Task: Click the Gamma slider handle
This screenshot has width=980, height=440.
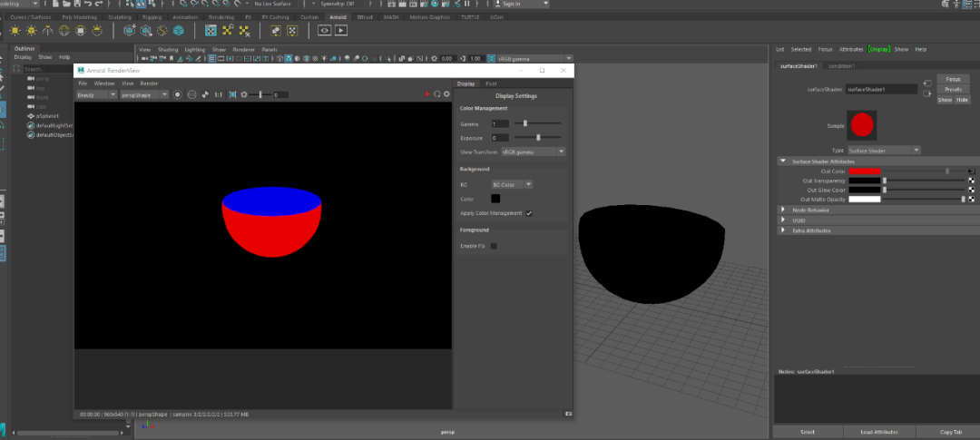Action: 525,123
